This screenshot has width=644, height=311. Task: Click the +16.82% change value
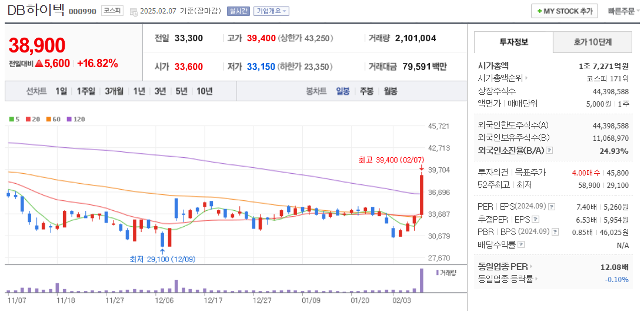coord(98,64)
